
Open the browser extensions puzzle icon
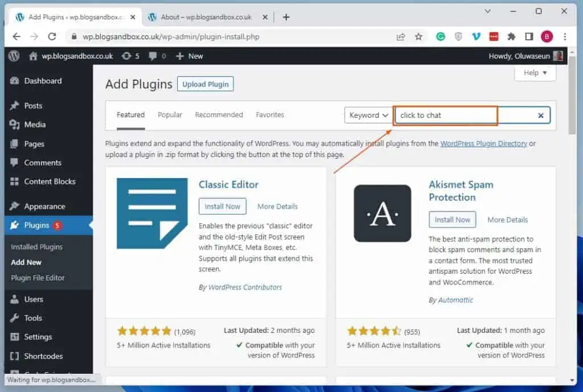pos(511,36)
